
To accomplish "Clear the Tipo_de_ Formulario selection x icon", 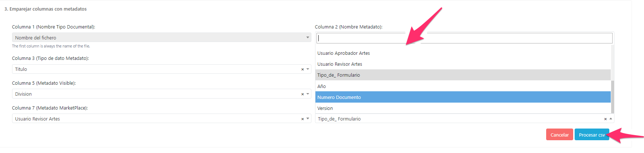I will tap(605, 119).
